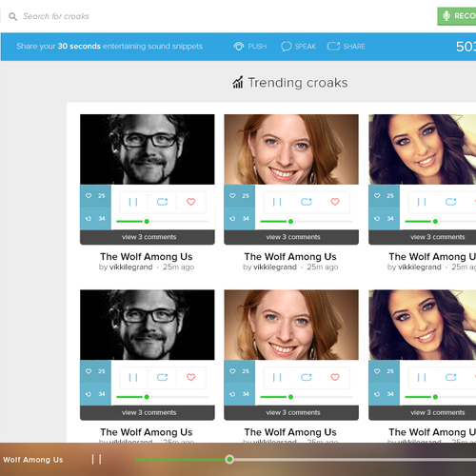Click the 34 replays counter on top-row red-haired woman card
476x476 pixels.
[240, 218]
